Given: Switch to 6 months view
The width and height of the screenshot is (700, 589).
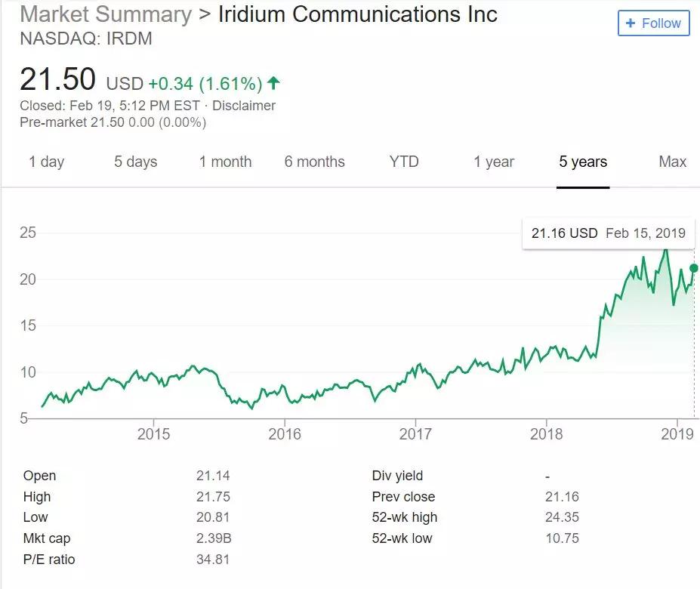Looking at the screenshot, I should (314, 162).
